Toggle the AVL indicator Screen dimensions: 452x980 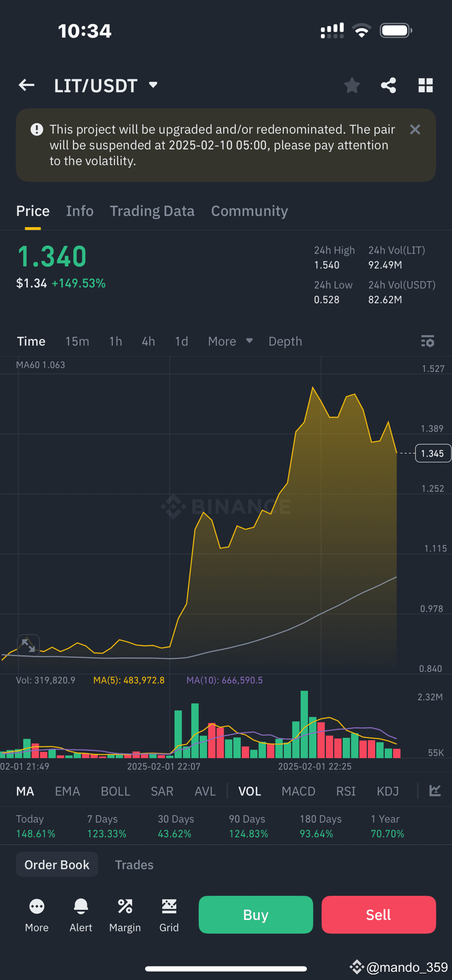point(205,791)
